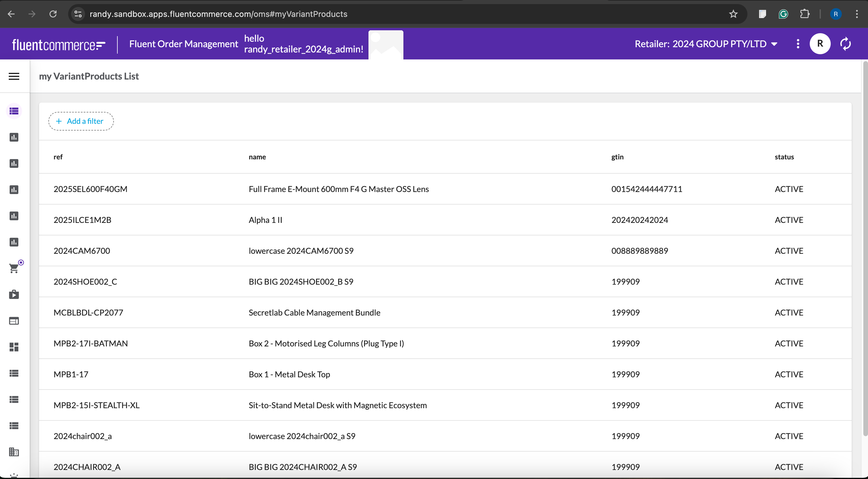Open the header three-dot more menu

pos(798,44)
